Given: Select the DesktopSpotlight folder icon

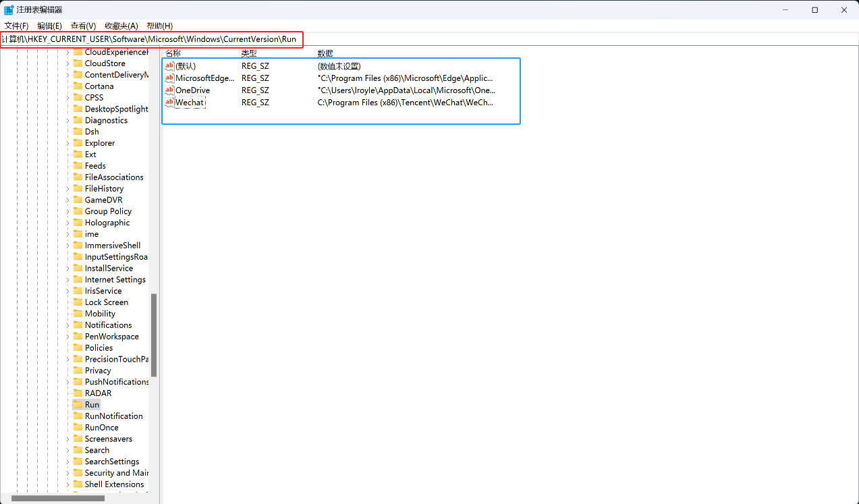Looking at the screenshot, I should coord(78,109).
